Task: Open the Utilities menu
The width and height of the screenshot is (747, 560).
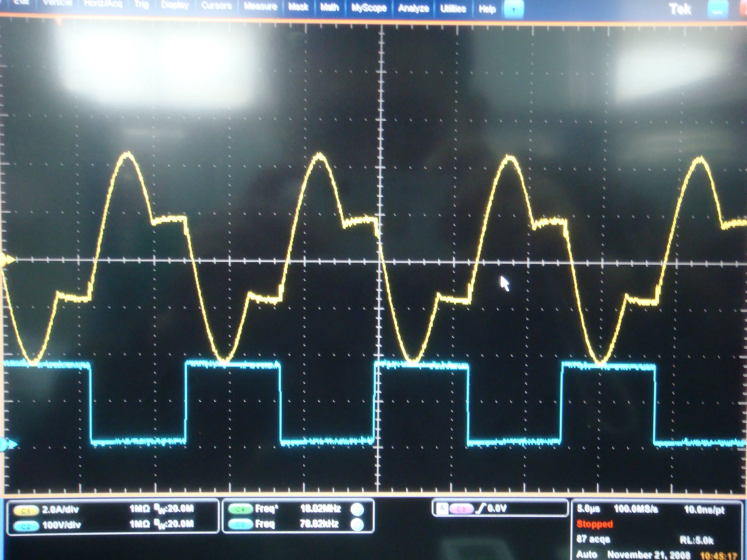Action: point(453,9)
